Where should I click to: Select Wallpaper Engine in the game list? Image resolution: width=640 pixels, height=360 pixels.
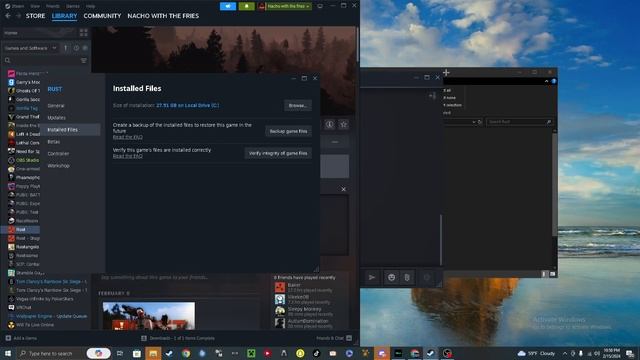tap(48, 316)
